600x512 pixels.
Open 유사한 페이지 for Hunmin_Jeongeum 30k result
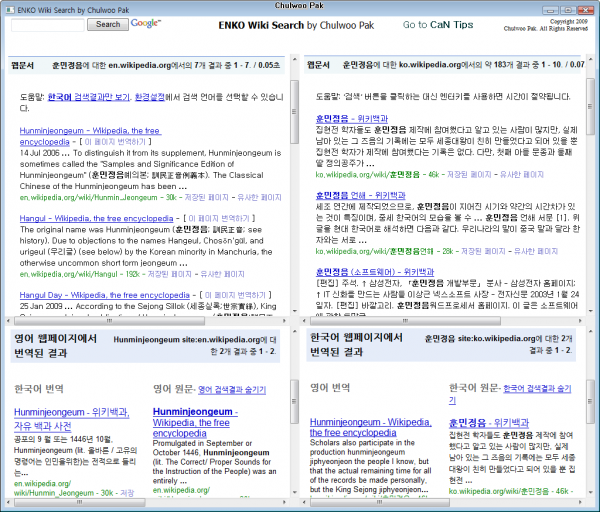coord(259,197)
